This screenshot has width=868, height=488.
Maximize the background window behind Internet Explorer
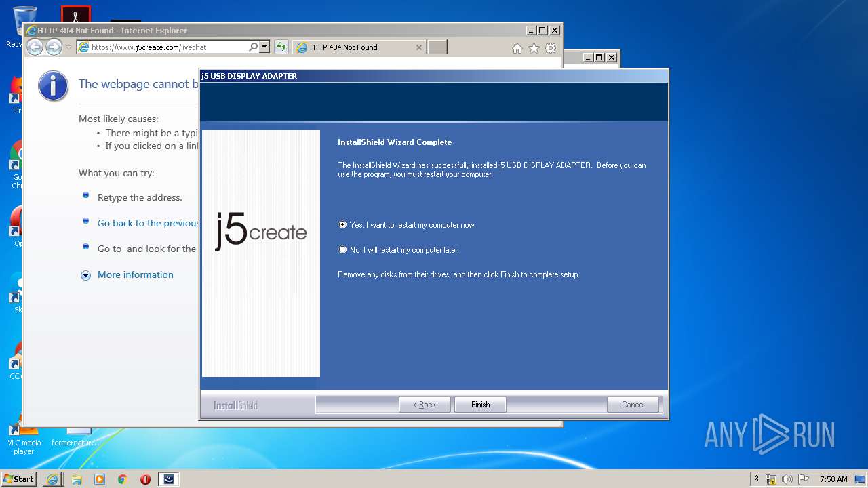tap(599, 58)
